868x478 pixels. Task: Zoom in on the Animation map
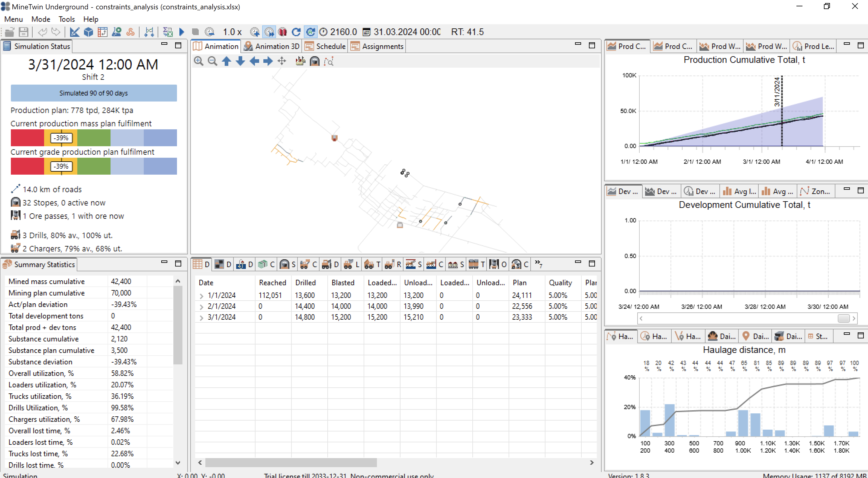pyautogui.click(x=198, y=61)
